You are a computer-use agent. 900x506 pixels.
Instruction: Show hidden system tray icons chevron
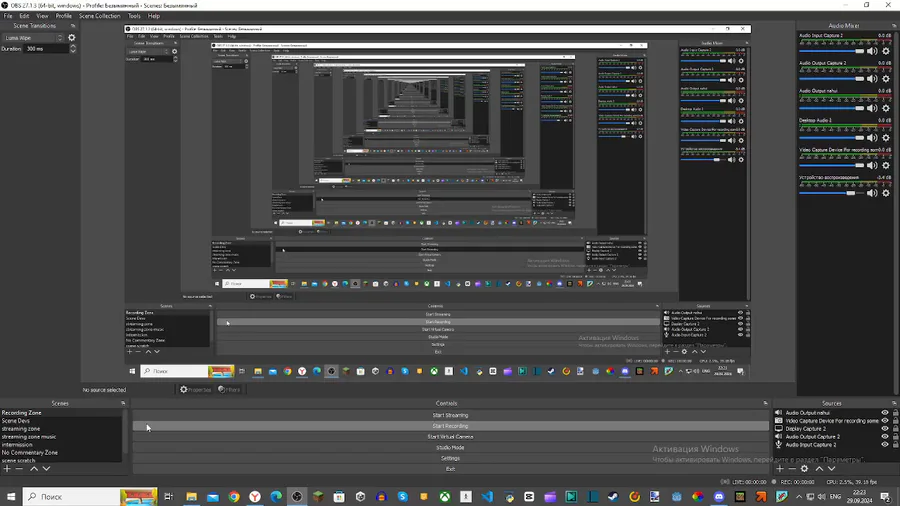(798, 497)
